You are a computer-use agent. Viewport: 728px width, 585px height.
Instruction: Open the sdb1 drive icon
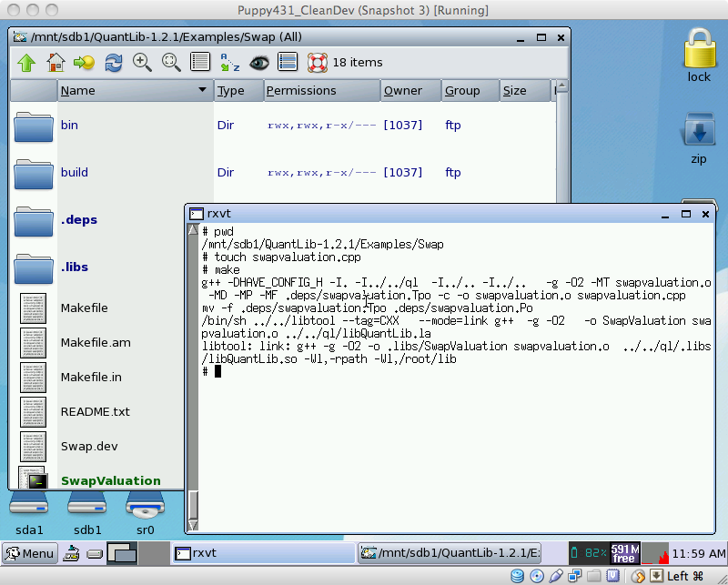pos(87,510)
